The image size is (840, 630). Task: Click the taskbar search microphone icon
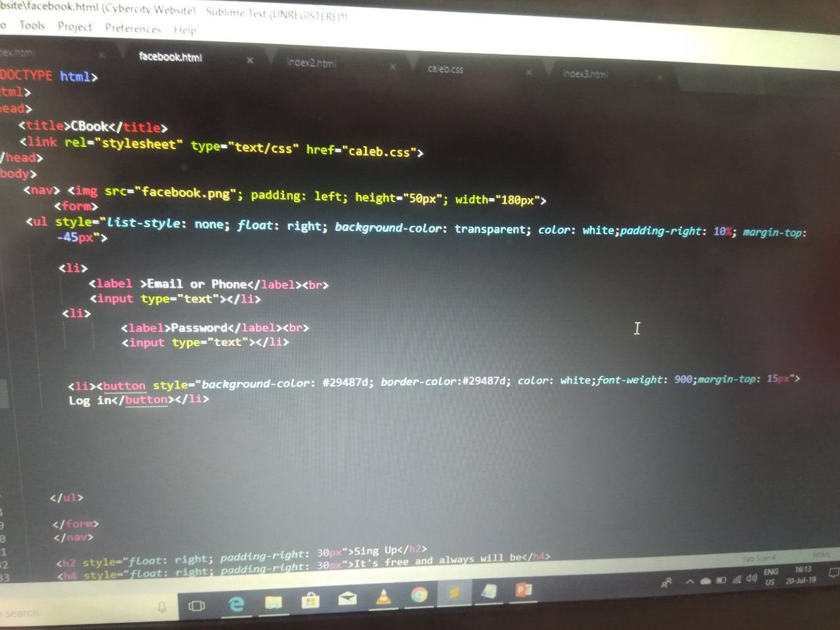(162, 607)
